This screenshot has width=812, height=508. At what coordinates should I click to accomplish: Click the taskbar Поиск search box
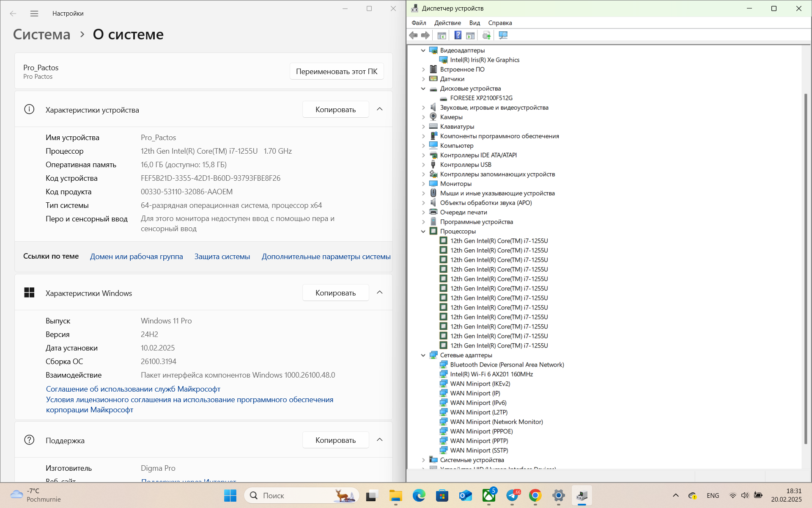(x=296, y=495)
